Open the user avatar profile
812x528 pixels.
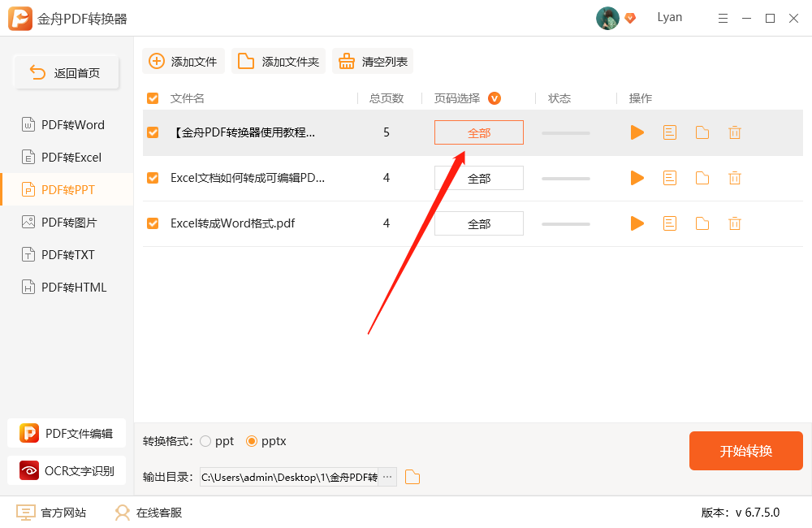(607, 18)
